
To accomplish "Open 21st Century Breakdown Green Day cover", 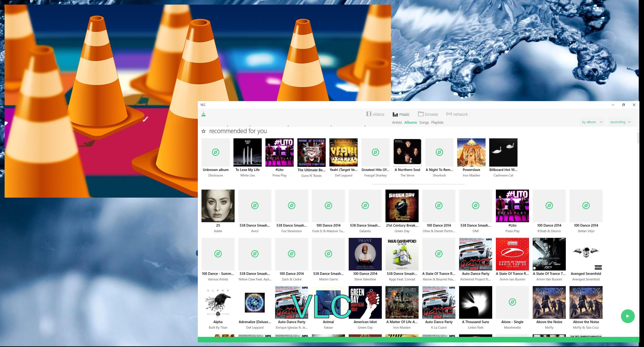I will pyautogui.click(x=402, y=206).
